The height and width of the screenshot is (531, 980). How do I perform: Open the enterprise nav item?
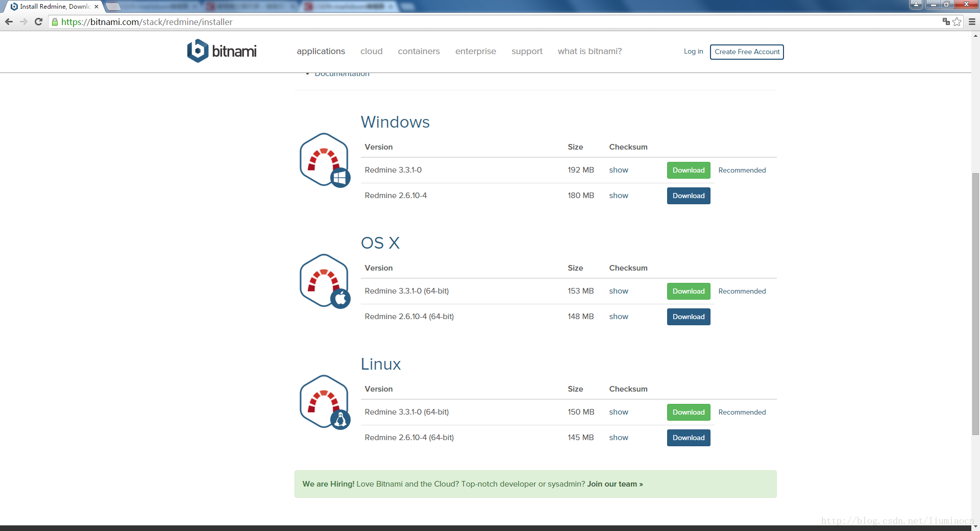tap(475, 51)
